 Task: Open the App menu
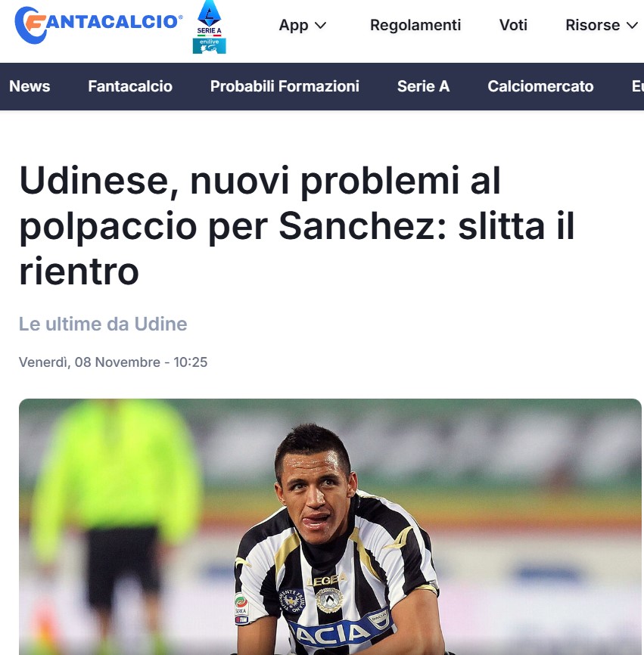pyautogui.click(x=302, y=25)
